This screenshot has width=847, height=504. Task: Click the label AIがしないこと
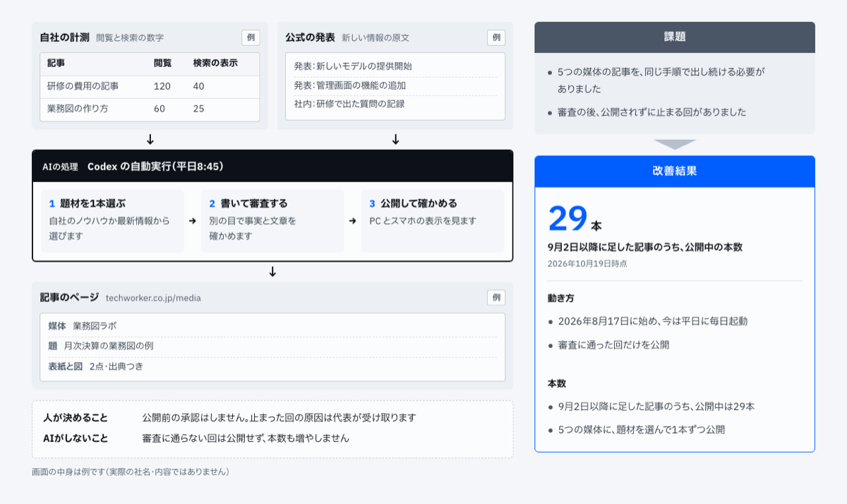coord(76,438)
